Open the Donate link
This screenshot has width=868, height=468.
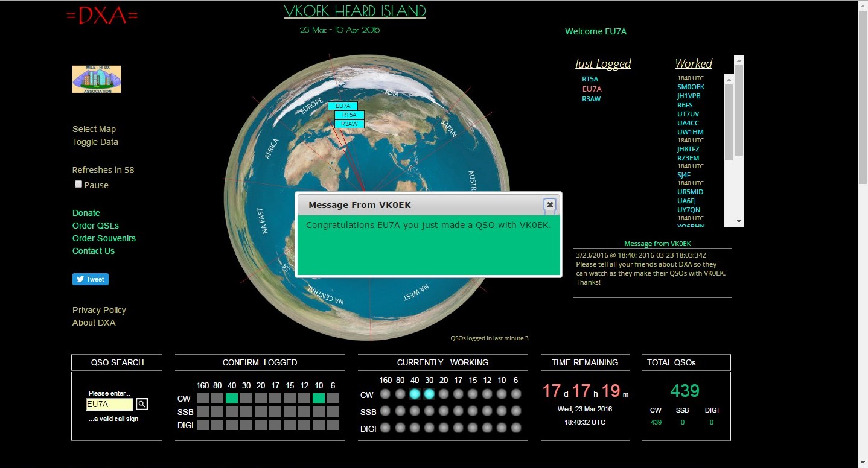[x=86, y=213]
